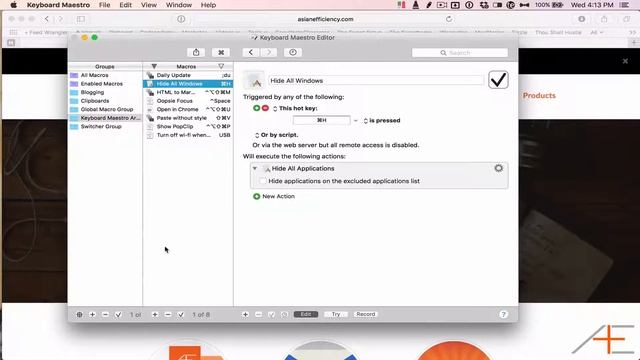Image resolution: width=640 pixels, height=360 pixels.
Task: Click the Safari address bar asianefficiency.com
Action: (x=325, y=19)
